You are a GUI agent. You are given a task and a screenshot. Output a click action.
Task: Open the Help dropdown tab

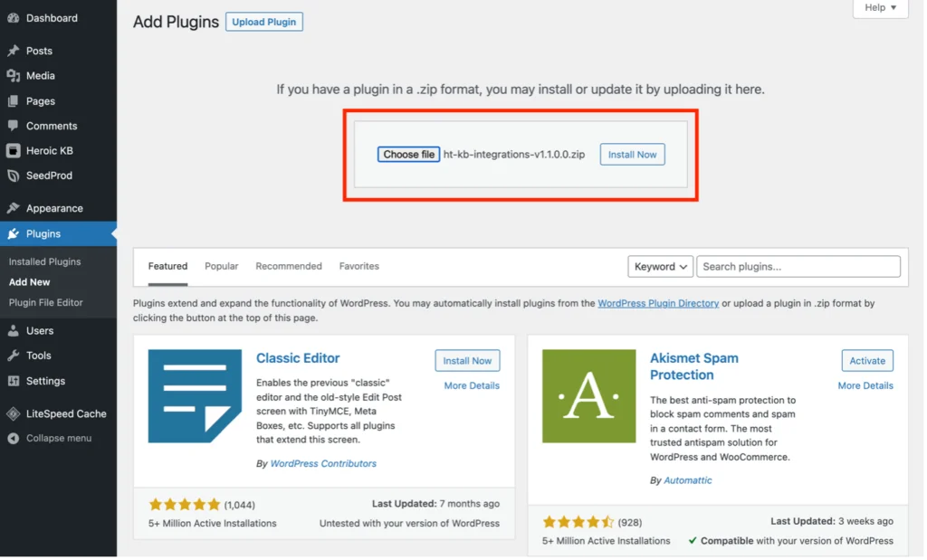tap(881, 7)
